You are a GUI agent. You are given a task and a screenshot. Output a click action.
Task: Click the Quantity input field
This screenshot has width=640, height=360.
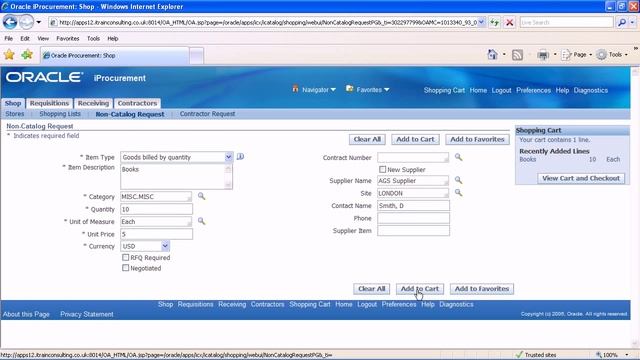(x=156, y=209)
